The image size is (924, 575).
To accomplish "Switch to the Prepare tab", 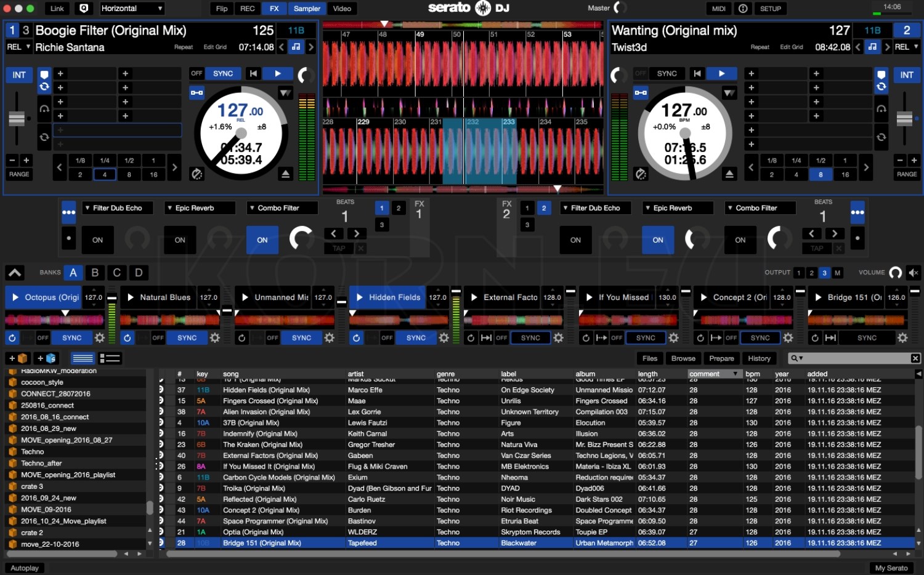I will [721, 358].
